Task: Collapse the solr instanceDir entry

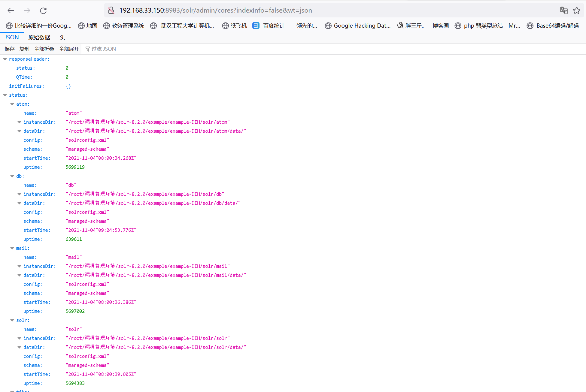Action: (20, 338)
